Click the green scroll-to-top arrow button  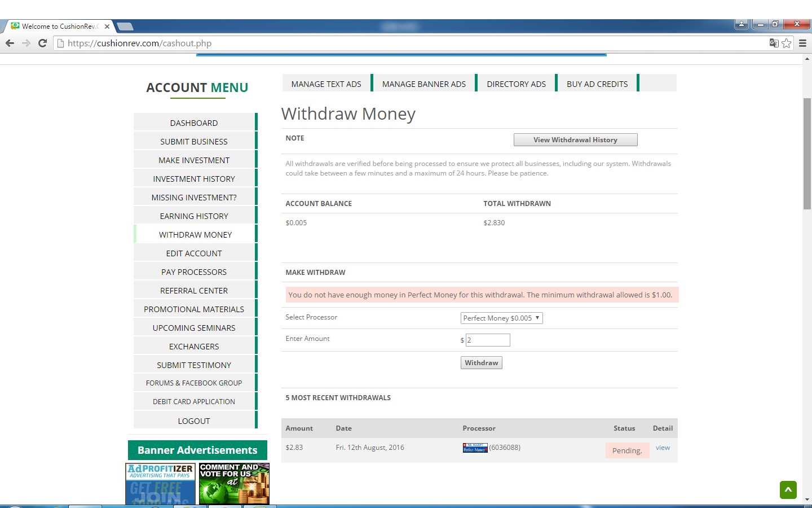[788, 490]
